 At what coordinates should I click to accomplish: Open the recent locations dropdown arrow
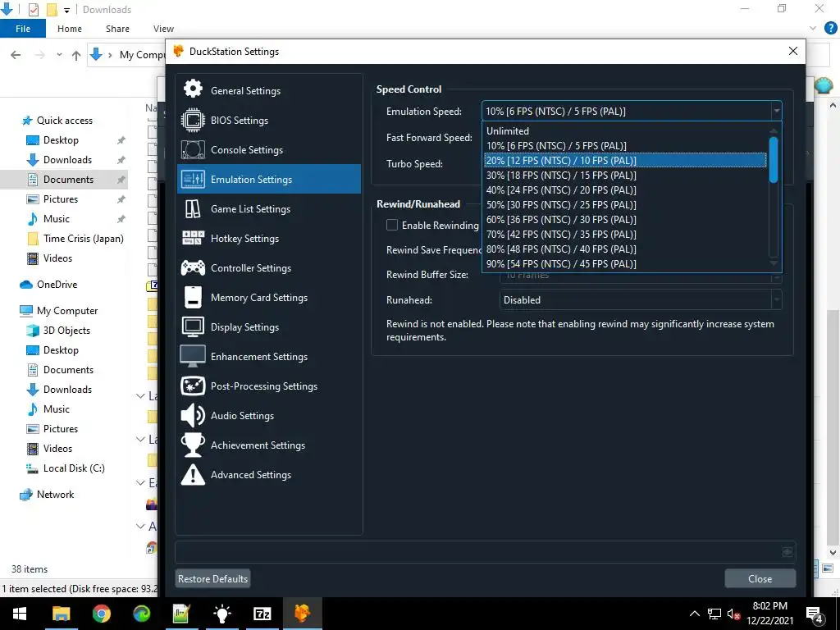[x=59, y=55]
